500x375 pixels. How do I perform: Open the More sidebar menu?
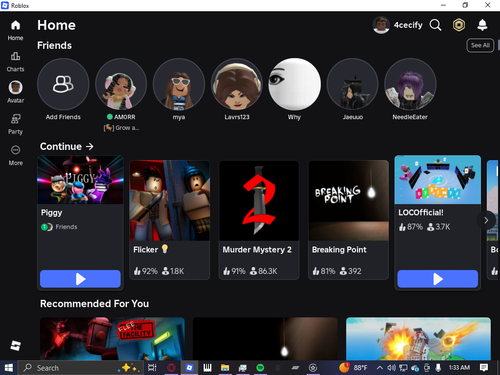coord(15,155)
